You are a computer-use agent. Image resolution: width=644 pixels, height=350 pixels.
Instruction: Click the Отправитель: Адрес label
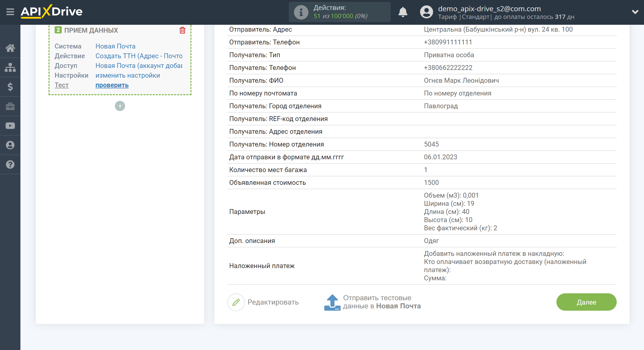260,29
